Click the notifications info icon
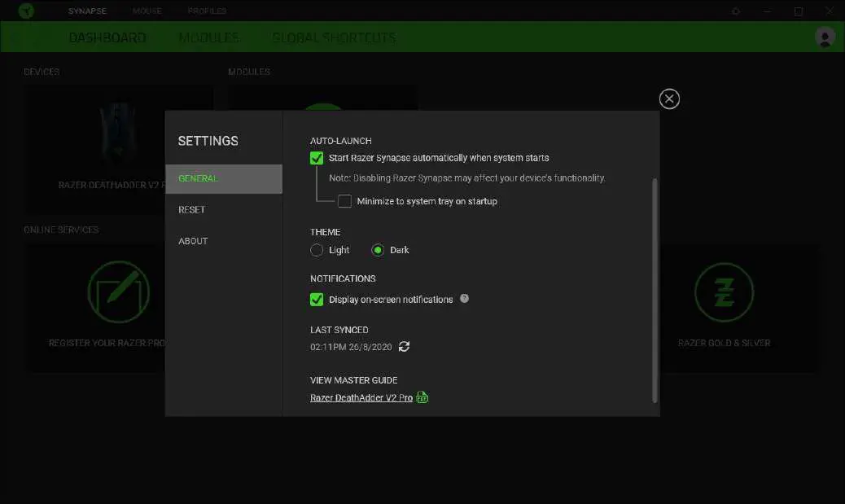This screenshot has height=504, width=845. click(x=464, y=299)
